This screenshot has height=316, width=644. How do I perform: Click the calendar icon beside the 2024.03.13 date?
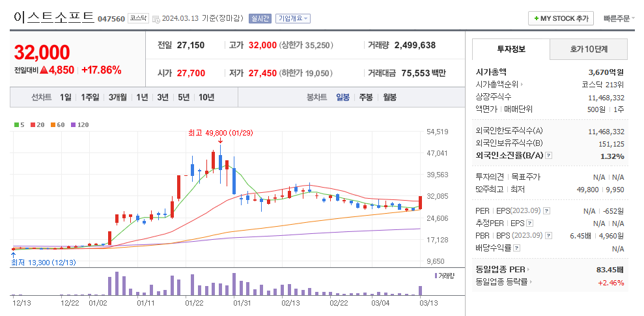(156, 18)
